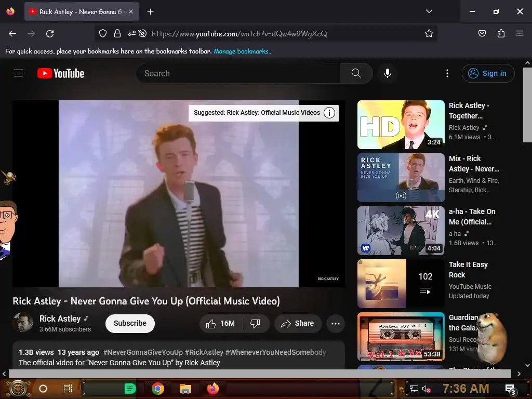This screenshot has height=399, width=532.
Task: Click the page vertical scrollbar thumb
Action: 527,105
